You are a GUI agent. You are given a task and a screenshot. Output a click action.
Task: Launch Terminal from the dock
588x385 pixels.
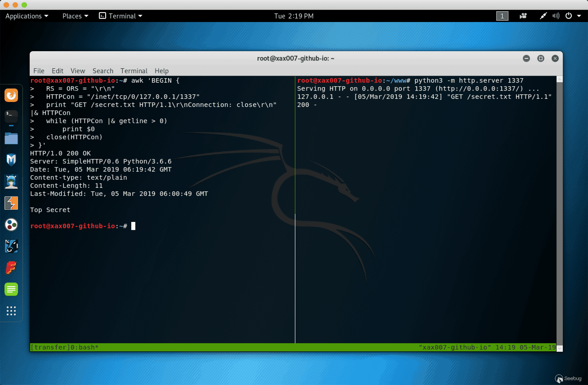(x=11, y=116)
